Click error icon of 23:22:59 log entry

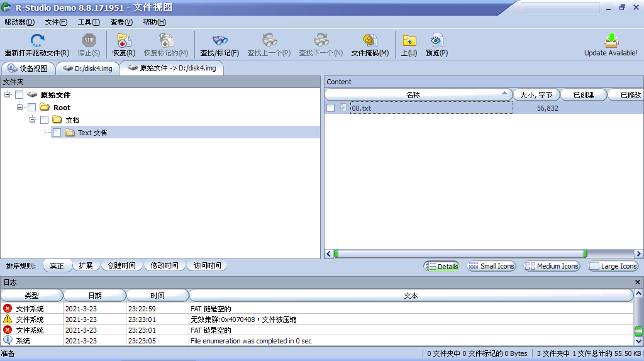[8, 308]
